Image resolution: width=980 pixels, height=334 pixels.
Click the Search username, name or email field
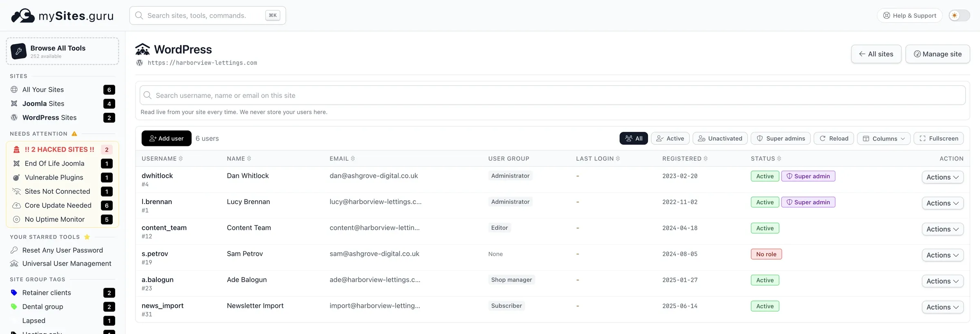(x=552, y=95)
